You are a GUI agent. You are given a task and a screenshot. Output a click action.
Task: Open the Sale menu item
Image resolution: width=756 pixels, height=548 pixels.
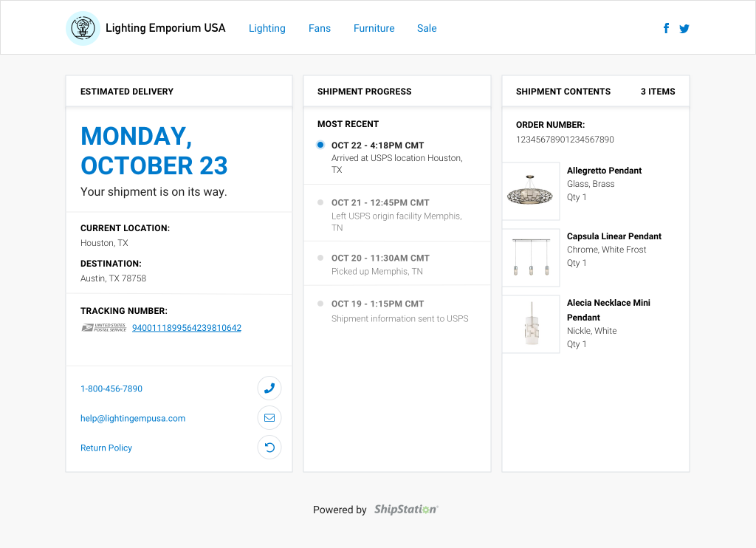pyautogui.click(x=427, y=28)
